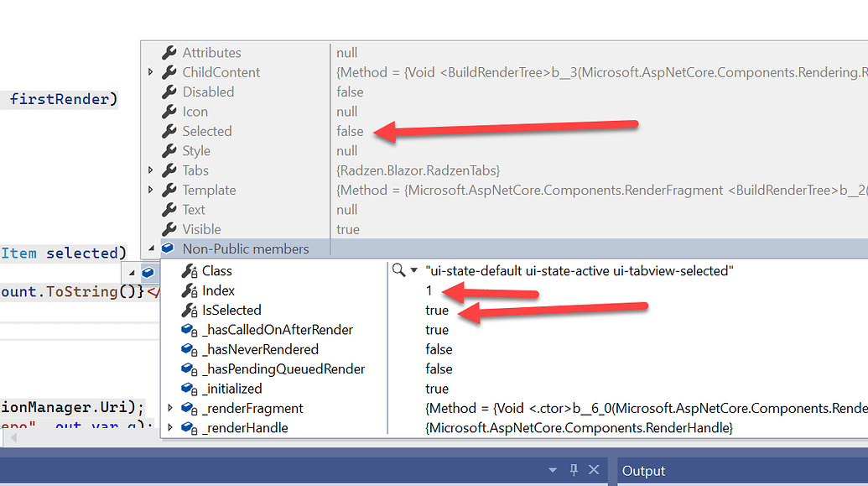Screen dimensions: 868x486
Task: Click the field icon beside _renderHandle
Action: [x=190, y=428]
